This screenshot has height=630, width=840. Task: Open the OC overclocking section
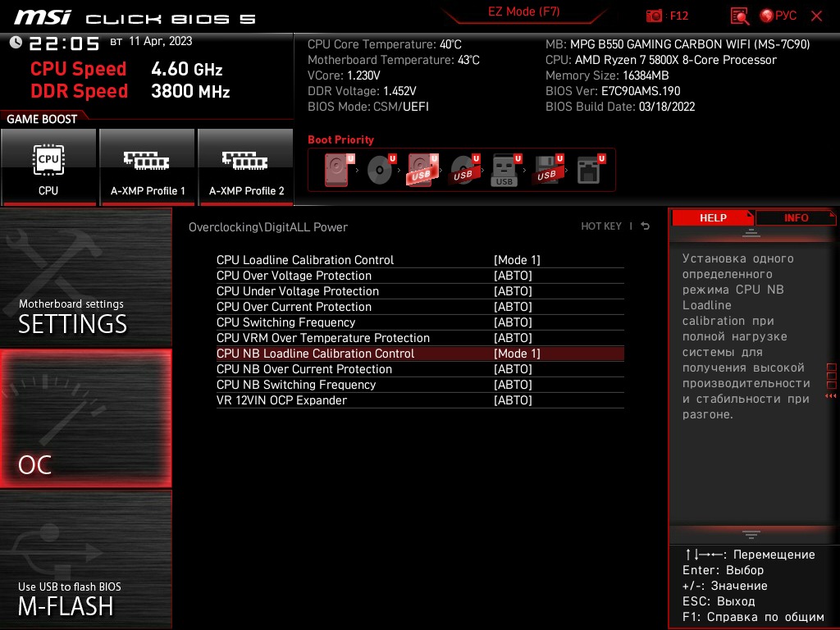[x=85, y=419]
